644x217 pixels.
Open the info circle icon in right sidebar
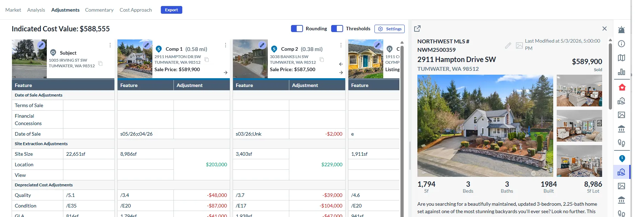coord(621,44)
